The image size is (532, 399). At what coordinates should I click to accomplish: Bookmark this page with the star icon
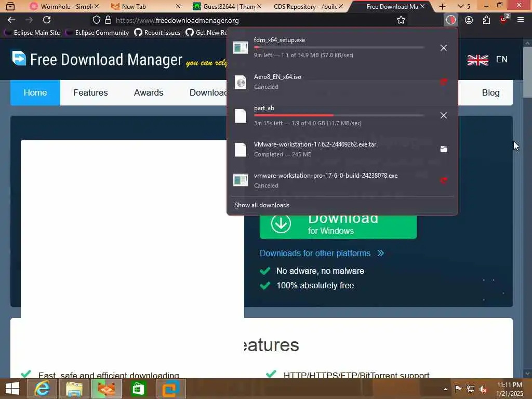click(x=401, y=20)
